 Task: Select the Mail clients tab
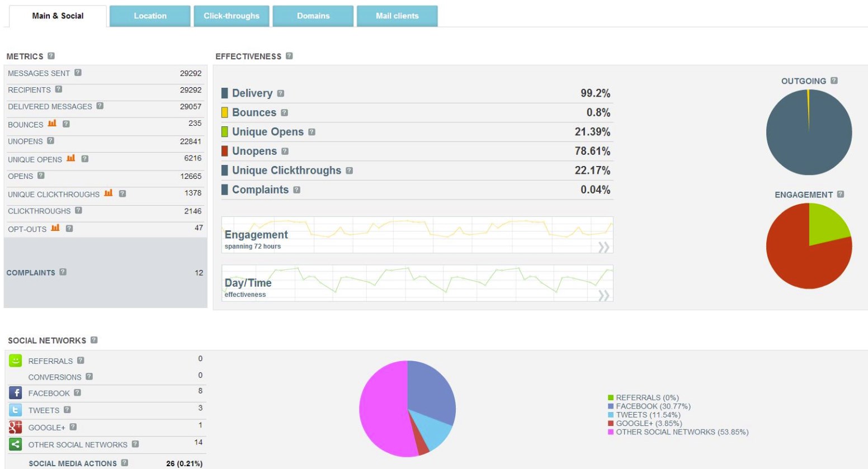397,16
